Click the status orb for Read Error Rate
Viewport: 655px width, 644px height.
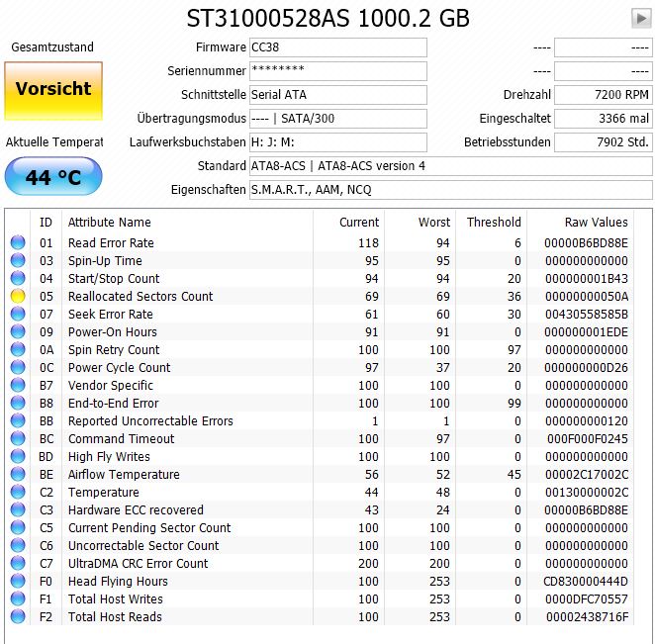(18, 242)
